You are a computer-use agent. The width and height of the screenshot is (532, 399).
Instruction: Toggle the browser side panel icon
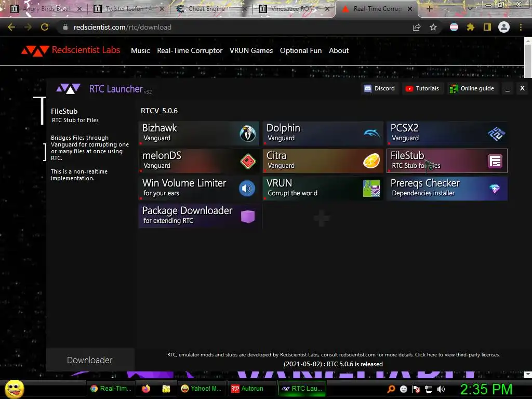click(487, 27)
